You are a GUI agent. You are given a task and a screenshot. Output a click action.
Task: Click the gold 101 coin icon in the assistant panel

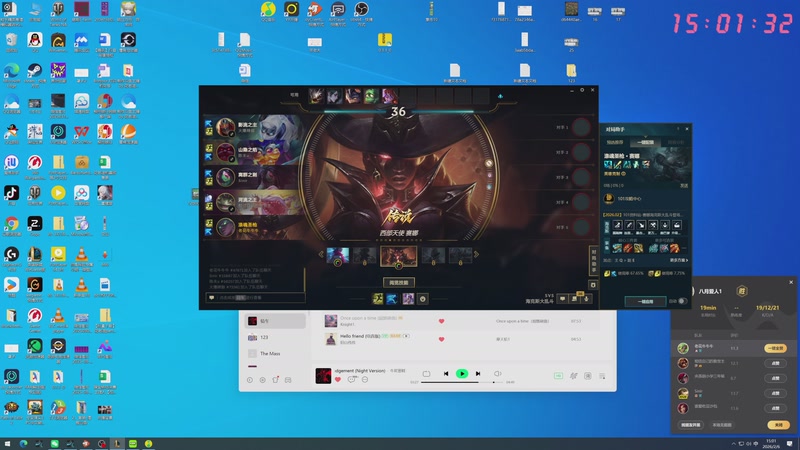coord(609,198)
